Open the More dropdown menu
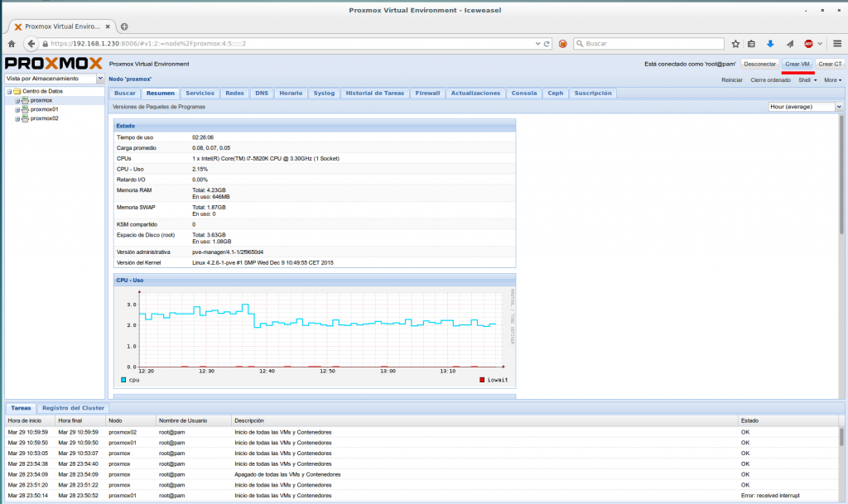The height and width of the screenshot is (504, 848). [x=832, y=79]
